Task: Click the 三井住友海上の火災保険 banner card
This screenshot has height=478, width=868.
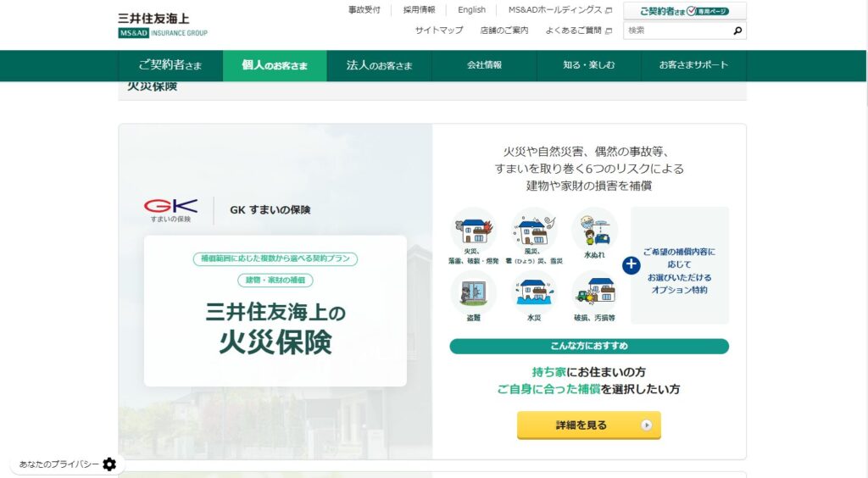Action: (275, 311)
